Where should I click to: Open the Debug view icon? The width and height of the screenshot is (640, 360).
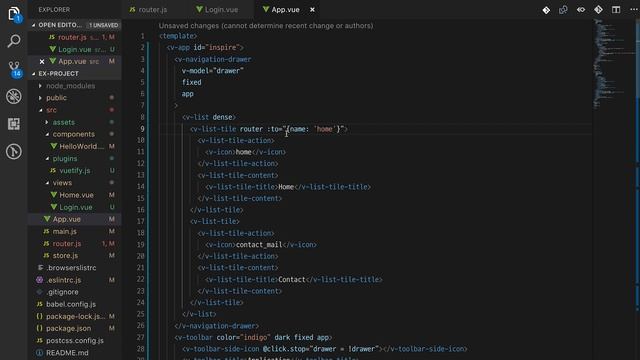[x=13, y=96]
